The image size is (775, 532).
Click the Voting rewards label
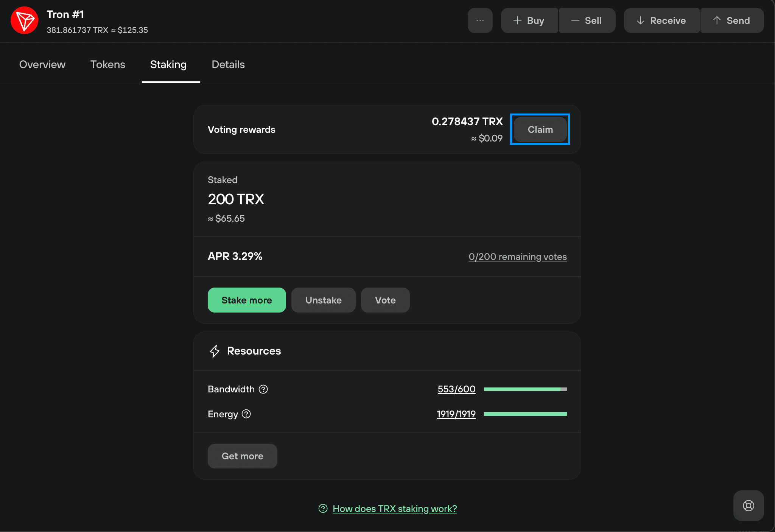(x=241, y=129)
